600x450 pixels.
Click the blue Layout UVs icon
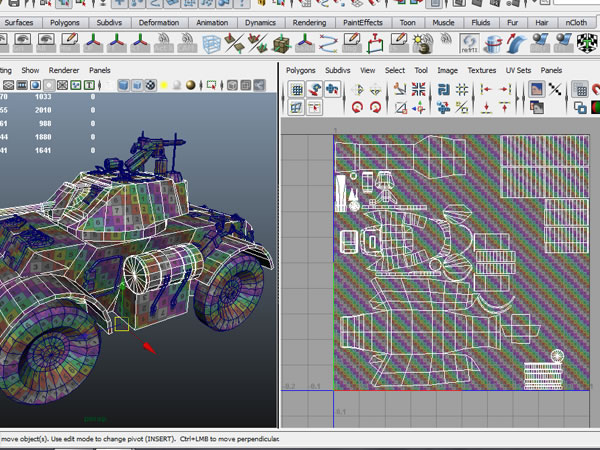(x=443, y=90)
